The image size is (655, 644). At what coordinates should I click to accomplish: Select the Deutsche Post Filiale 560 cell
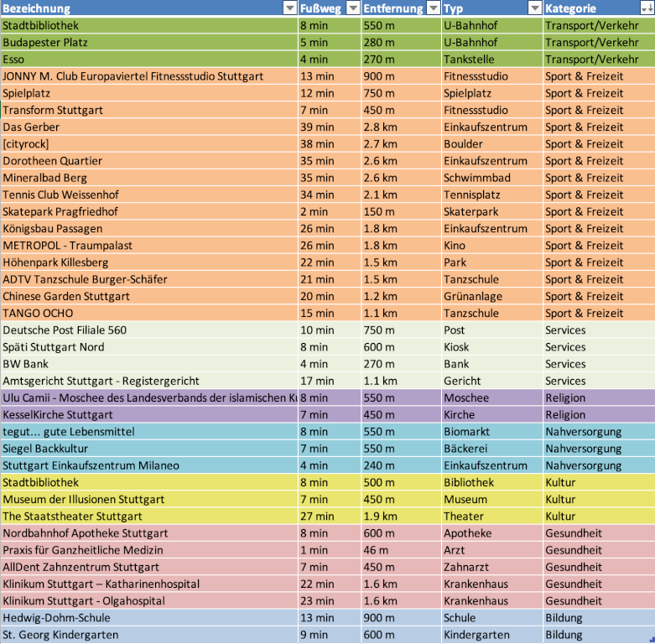point(149,330)
